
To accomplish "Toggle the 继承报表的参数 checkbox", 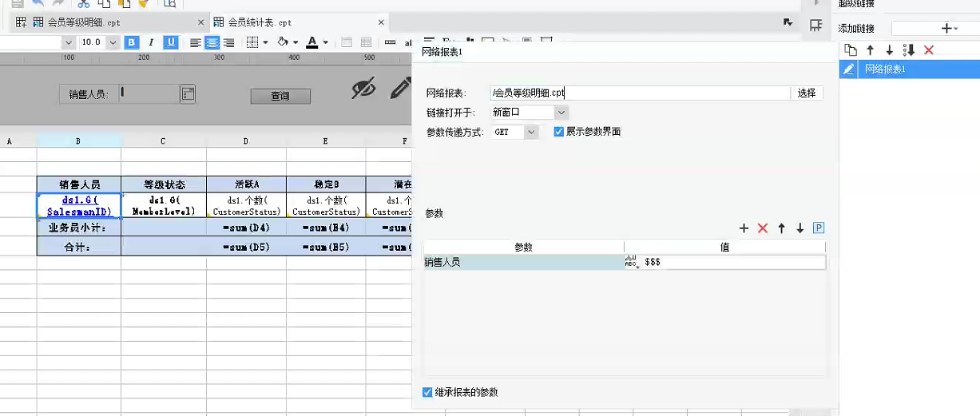I will pyautogui.click(x=427, y=392).
